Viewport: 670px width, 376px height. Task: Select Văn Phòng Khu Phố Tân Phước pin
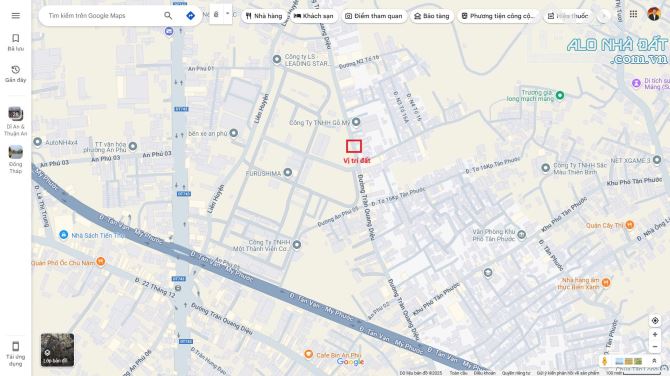pos(522,234)
